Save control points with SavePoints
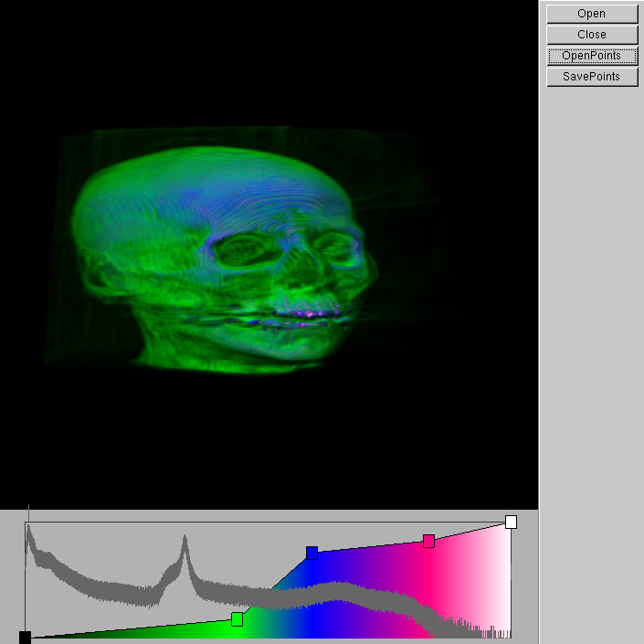644x644 pixels. [591, 77]
